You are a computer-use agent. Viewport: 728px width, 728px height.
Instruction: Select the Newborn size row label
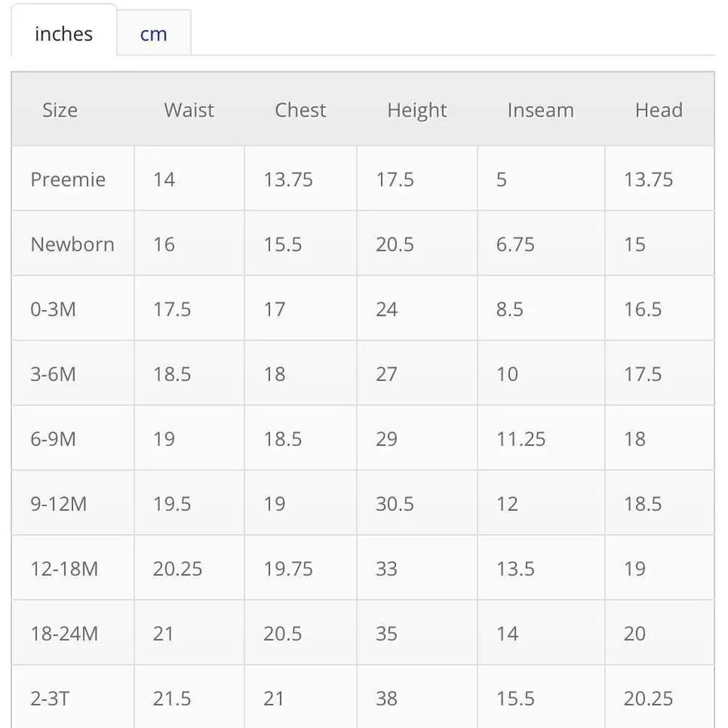(x=73, y=244)
